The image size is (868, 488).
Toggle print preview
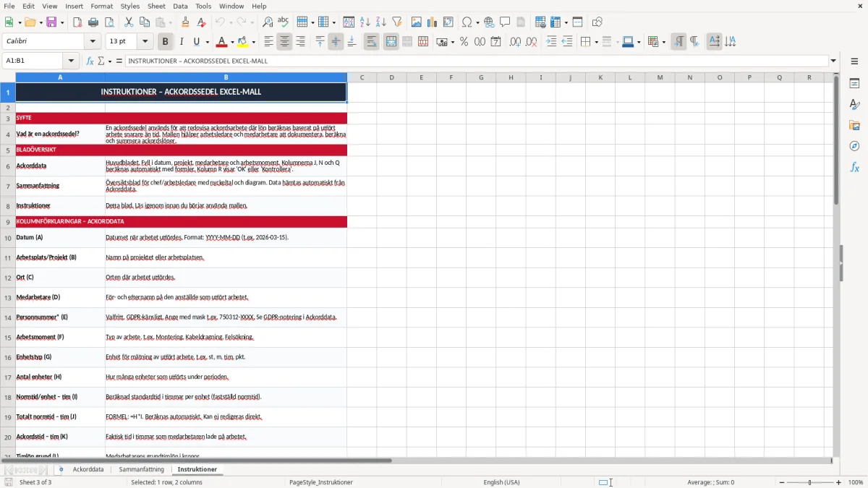click(x=109, y=22)
